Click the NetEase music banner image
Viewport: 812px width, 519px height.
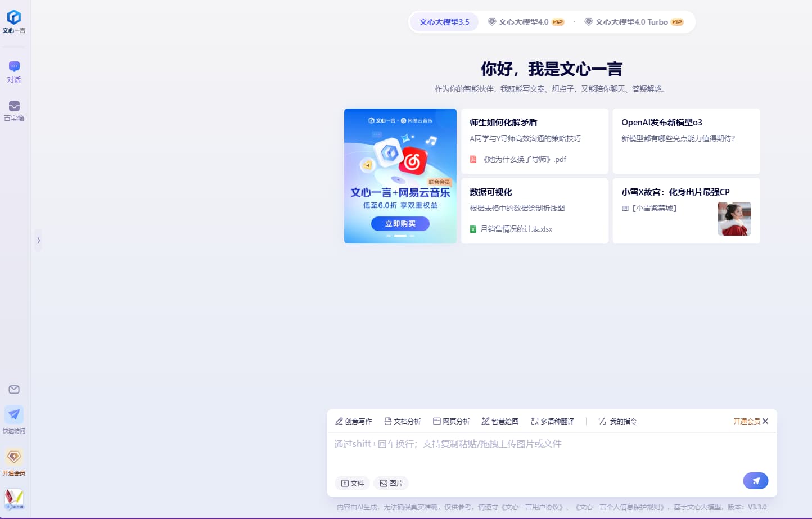point(400,176)
